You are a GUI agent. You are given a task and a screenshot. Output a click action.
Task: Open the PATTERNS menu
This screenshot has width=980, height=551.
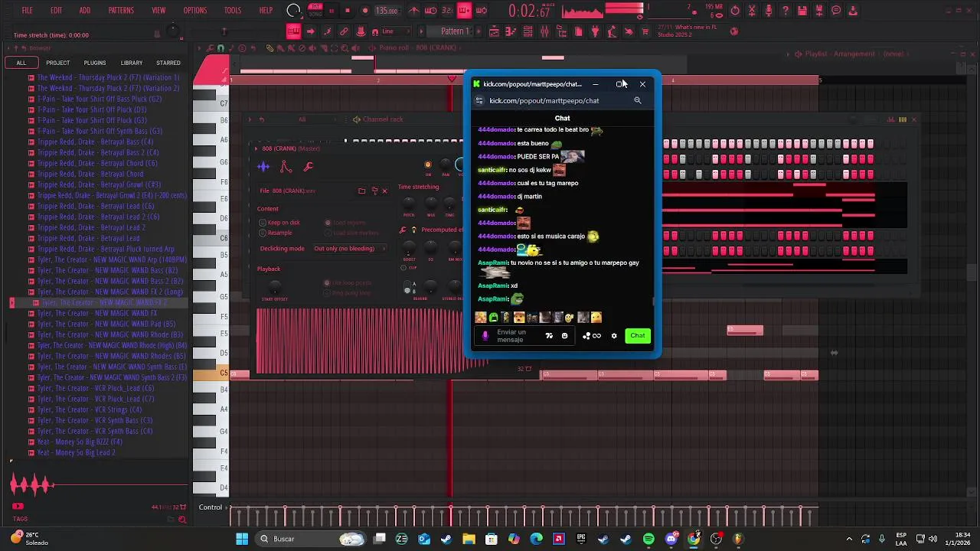tap(121, 11)
